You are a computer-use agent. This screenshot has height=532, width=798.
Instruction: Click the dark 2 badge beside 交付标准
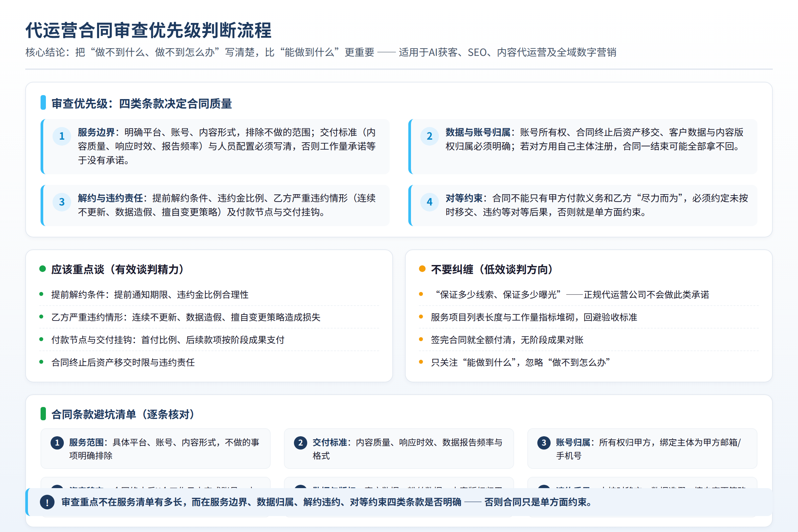300,443
